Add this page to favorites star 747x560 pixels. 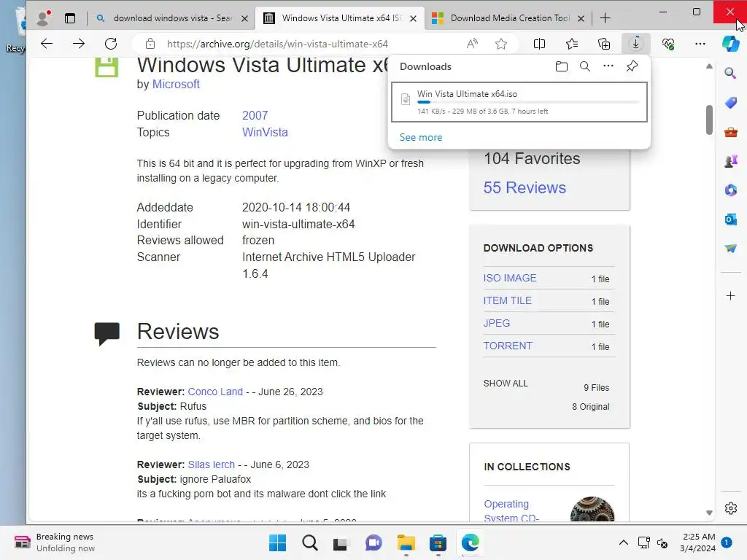tap(500, 44)
